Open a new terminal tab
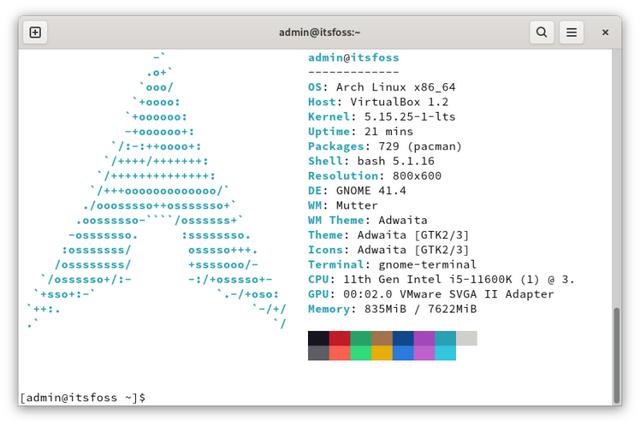Image resolution: width=640 pixels, height=426 pixels. click(35, 32)
